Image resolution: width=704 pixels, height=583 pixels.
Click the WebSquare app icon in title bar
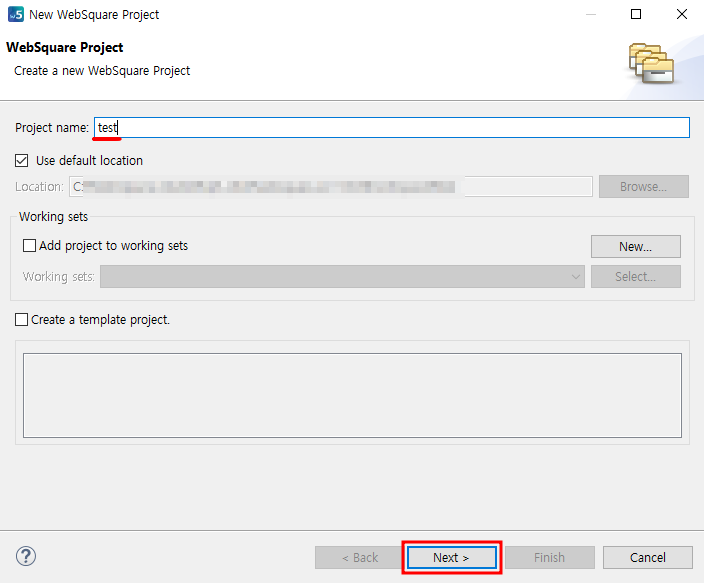16,14
